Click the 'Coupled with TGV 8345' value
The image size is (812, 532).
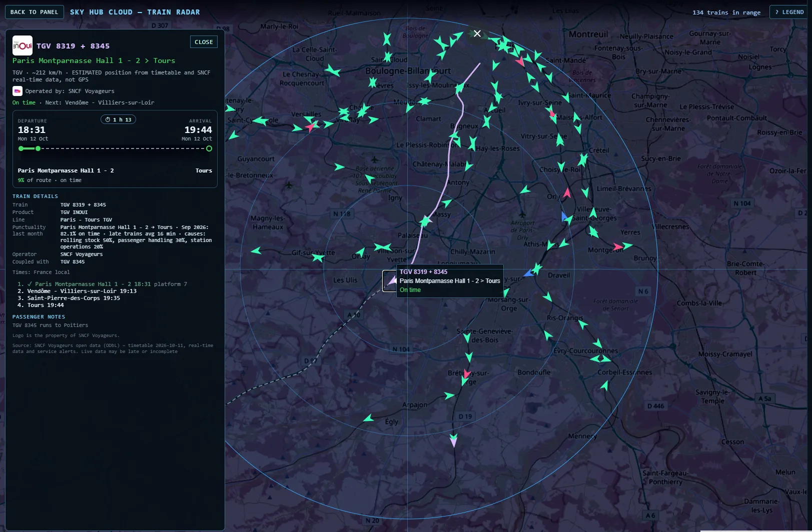(73, 261)
